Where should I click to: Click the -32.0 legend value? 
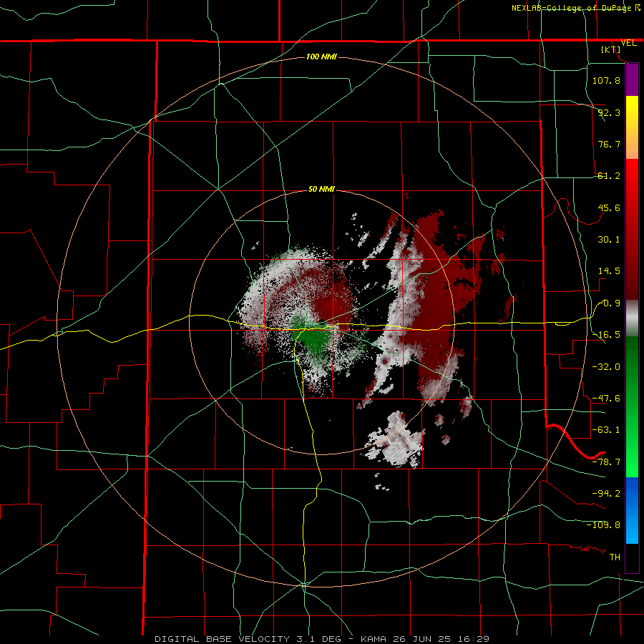pos(606,366)
